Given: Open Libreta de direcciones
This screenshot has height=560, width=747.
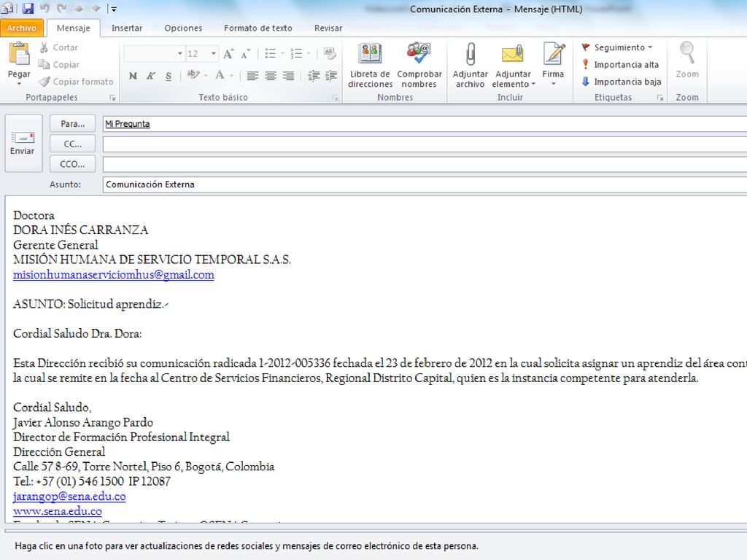Looking at the screenshot, I should click(x=370, y=65).
